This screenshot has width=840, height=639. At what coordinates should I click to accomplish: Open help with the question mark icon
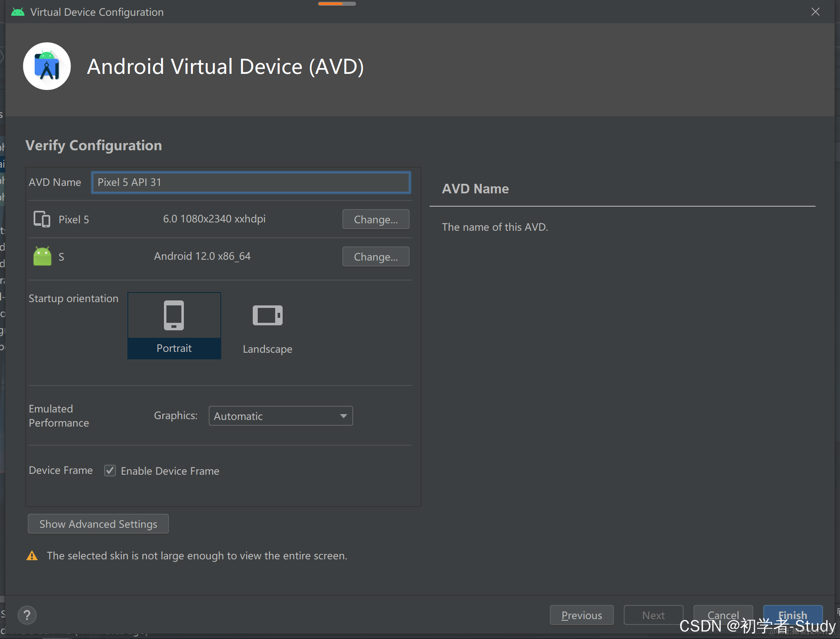click(x=27, y=615)
